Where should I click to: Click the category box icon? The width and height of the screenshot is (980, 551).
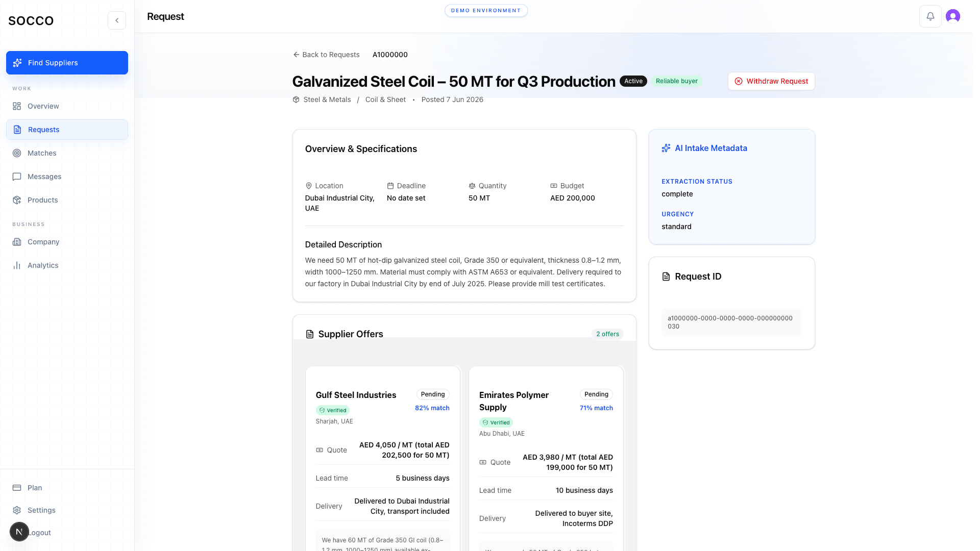296,99
